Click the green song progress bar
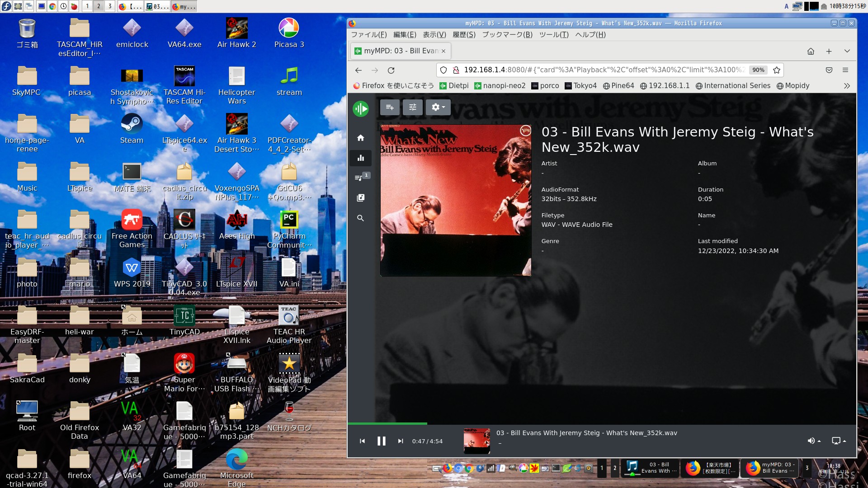The image size is (868, 488). tap(387, 424)
